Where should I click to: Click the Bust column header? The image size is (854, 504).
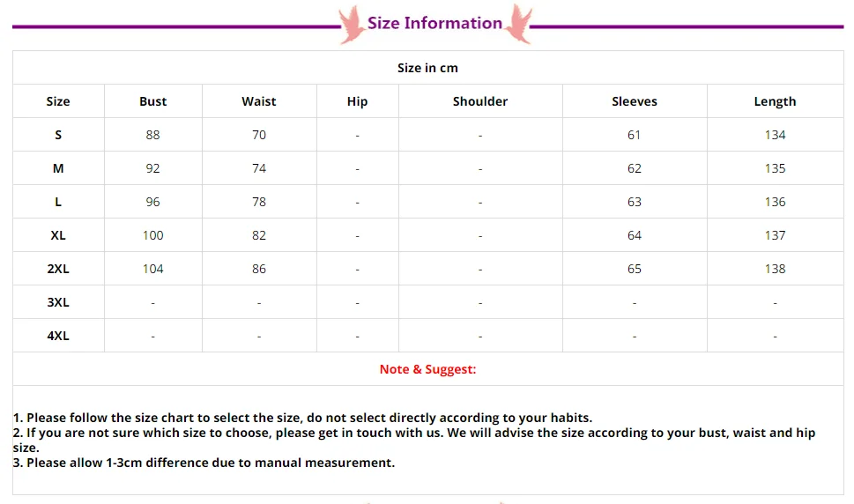pyautogui.click(x=153, y=101)
